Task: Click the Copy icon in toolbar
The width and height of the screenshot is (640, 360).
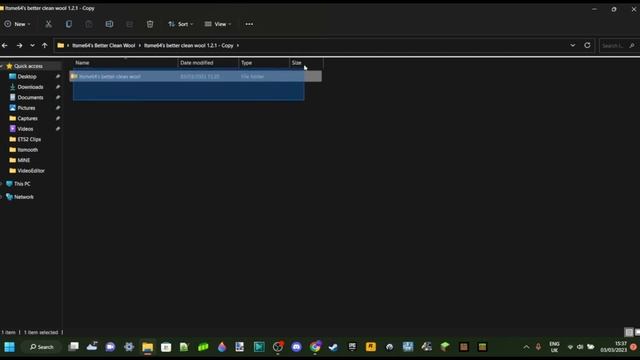Action: coord(69,24)
